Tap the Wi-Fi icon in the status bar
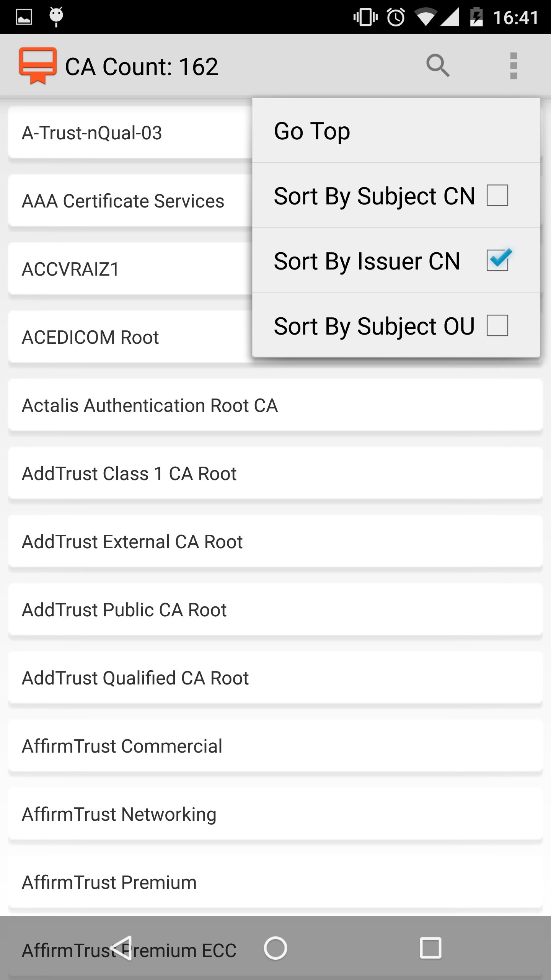This screenshot has height=980, width=551. pyautogui.click(x=426, y=16)
